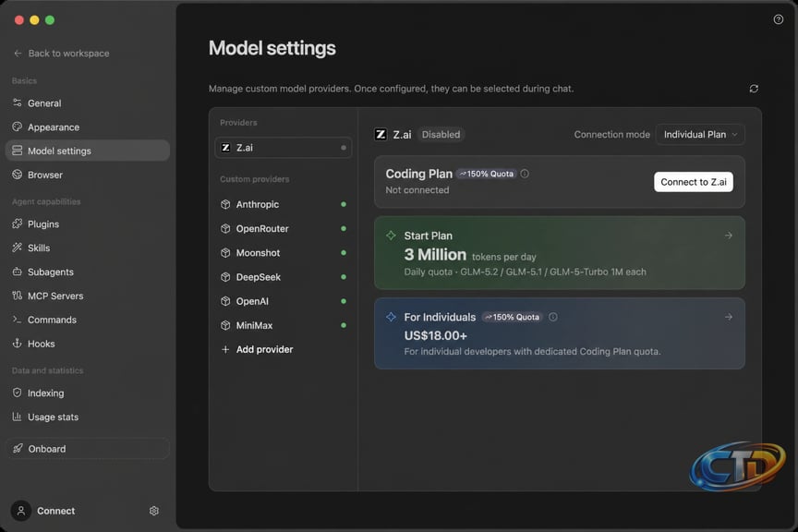The image size is (798, 532).
Task: Go to Browser settings
Action: [x=88, y=175]
